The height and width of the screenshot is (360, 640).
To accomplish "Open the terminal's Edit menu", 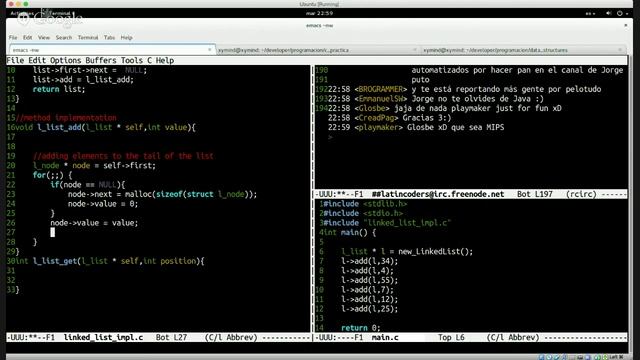I will click(x=27, y=38).
